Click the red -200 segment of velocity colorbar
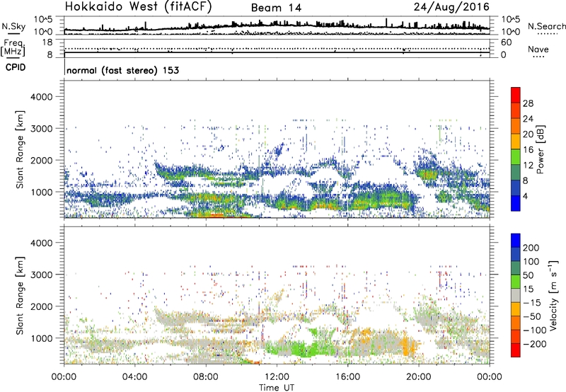Image resolution: width=566 pixels, height=392 pixels. 516,350
